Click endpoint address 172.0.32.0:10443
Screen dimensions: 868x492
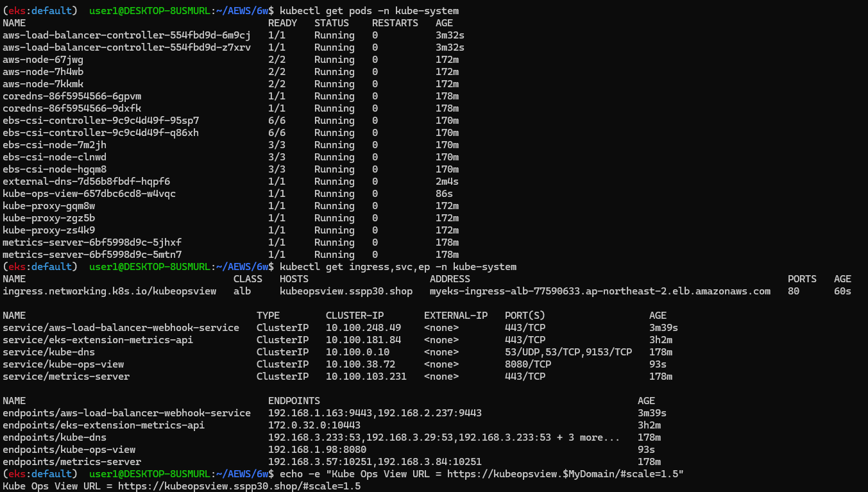314,425
